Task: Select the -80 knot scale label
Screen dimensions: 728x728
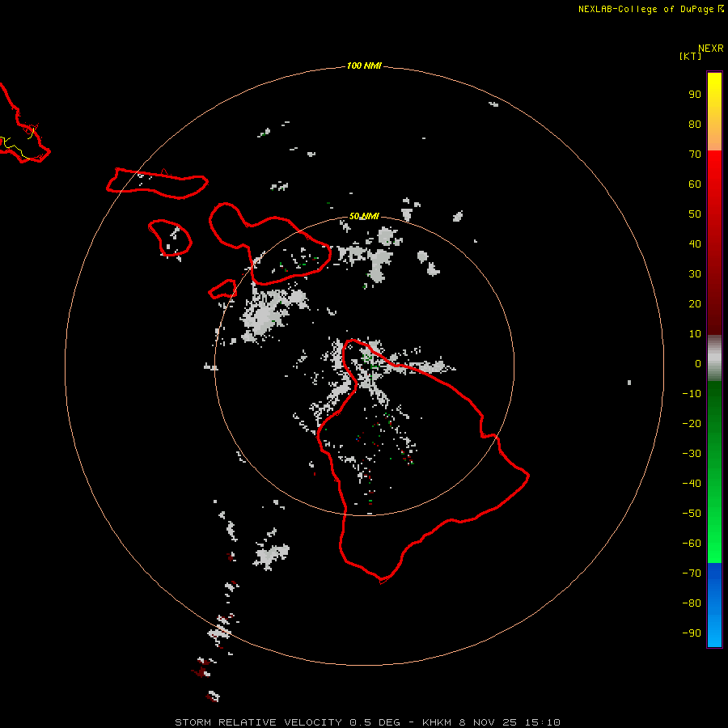Action: click(692, 603)
